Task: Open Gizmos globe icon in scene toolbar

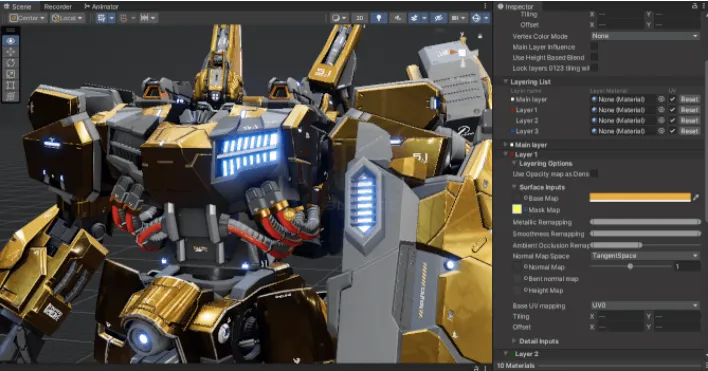Action: coord(476,18)
